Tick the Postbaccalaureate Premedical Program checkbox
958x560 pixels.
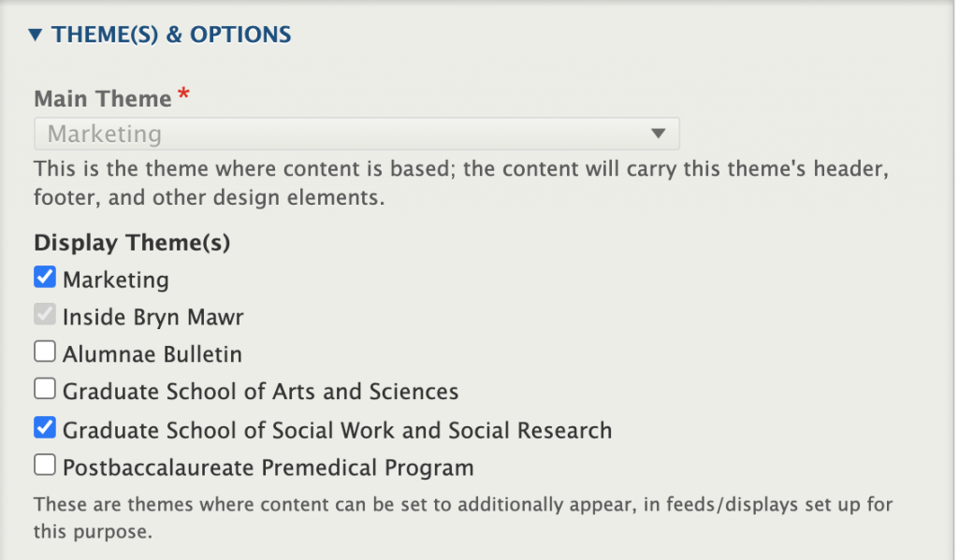tap(45, 465)
